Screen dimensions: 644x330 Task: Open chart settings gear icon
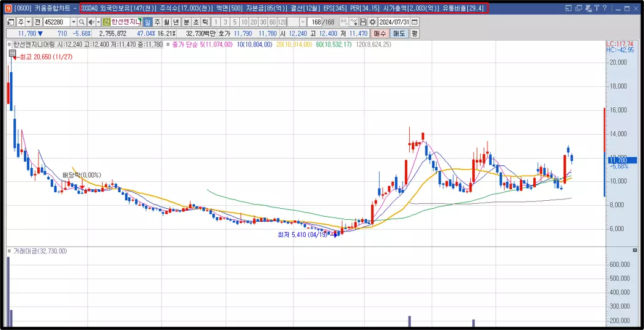(x=372, y=22)
